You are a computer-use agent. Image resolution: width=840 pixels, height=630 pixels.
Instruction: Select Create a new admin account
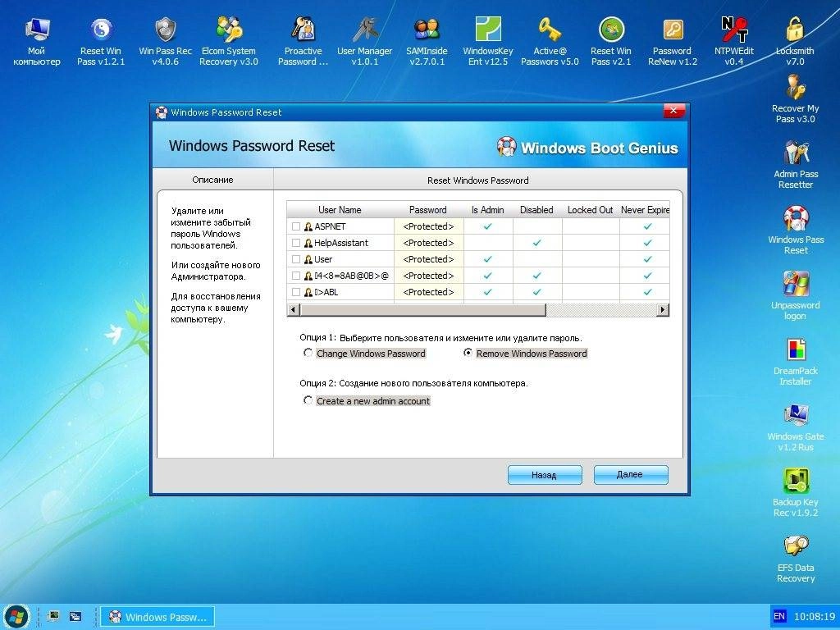308,400
